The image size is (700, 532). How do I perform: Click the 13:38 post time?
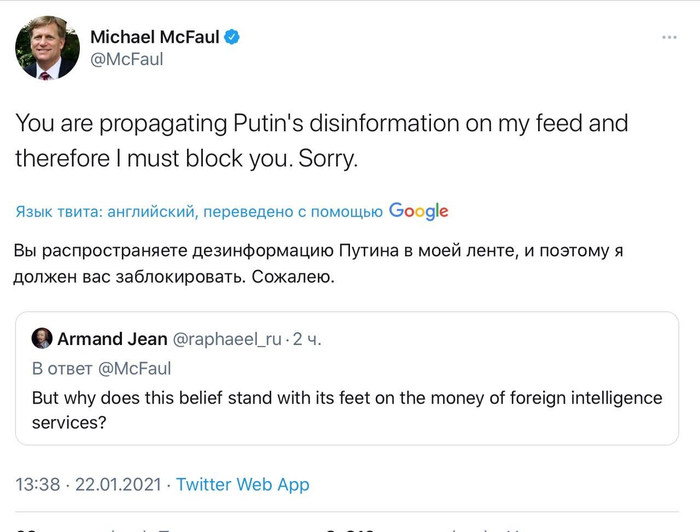37,485
